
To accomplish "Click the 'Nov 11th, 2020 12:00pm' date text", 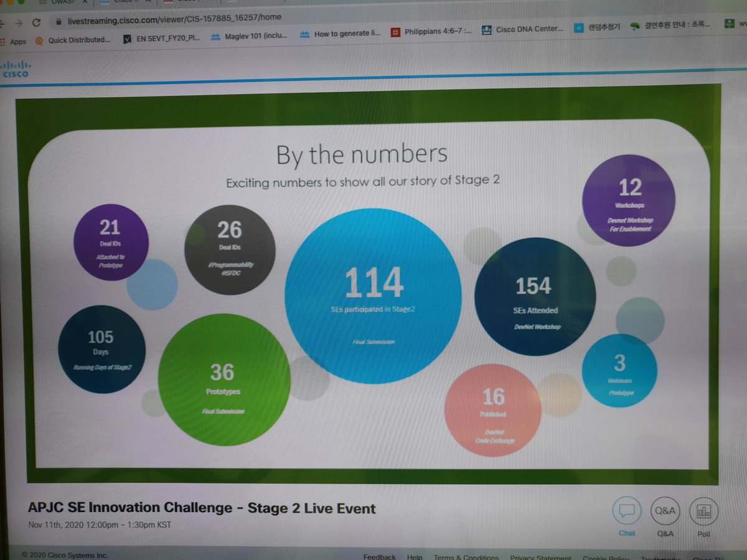I will coord(100,525).
